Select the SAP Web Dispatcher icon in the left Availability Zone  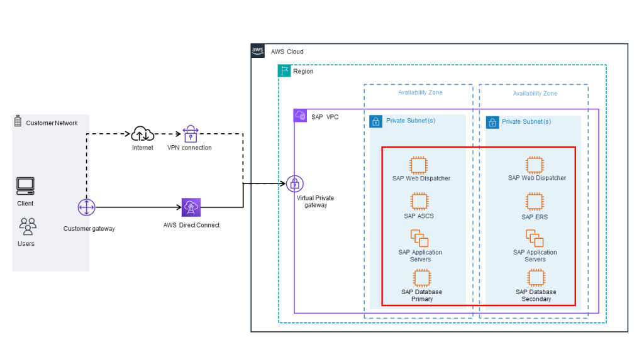tap(418, 166)
